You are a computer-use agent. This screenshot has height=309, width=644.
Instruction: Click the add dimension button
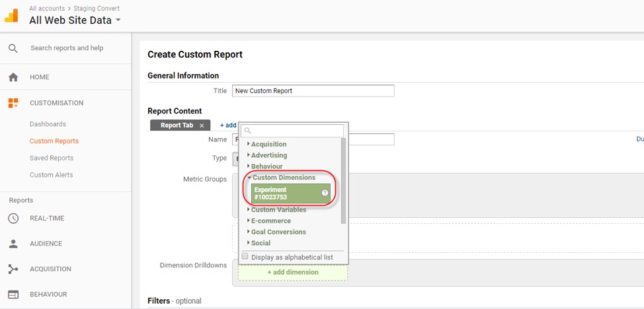tap(292, 272)
